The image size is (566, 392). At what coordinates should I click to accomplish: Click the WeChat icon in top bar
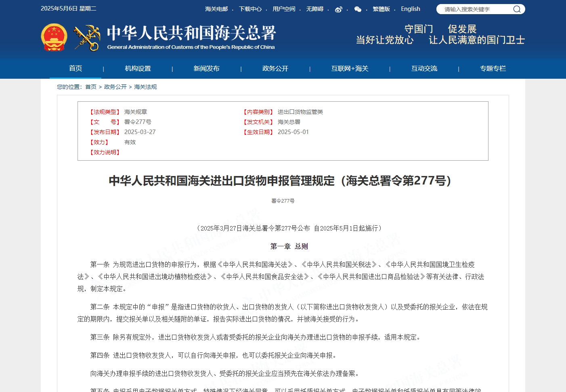pos(358,9)
